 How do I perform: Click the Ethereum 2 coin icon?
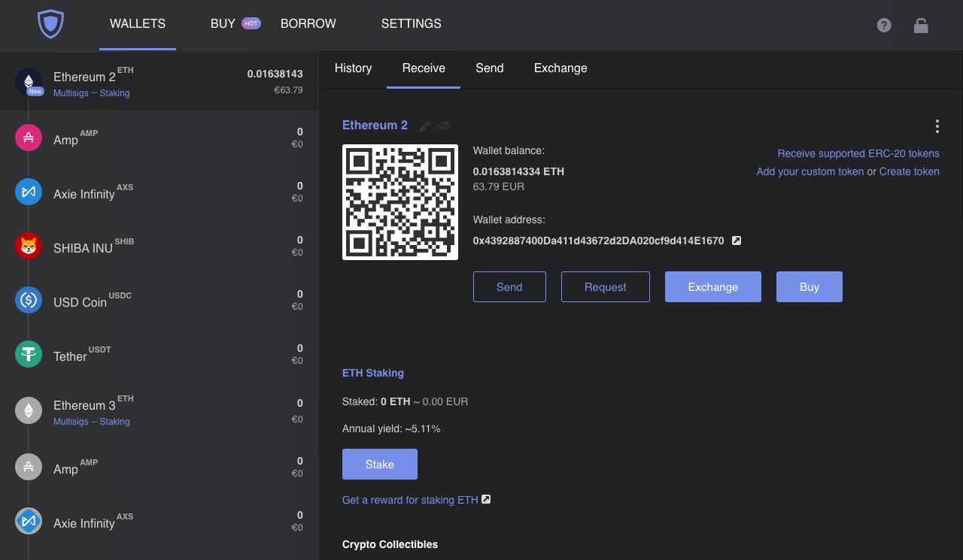tap(29, 81)
